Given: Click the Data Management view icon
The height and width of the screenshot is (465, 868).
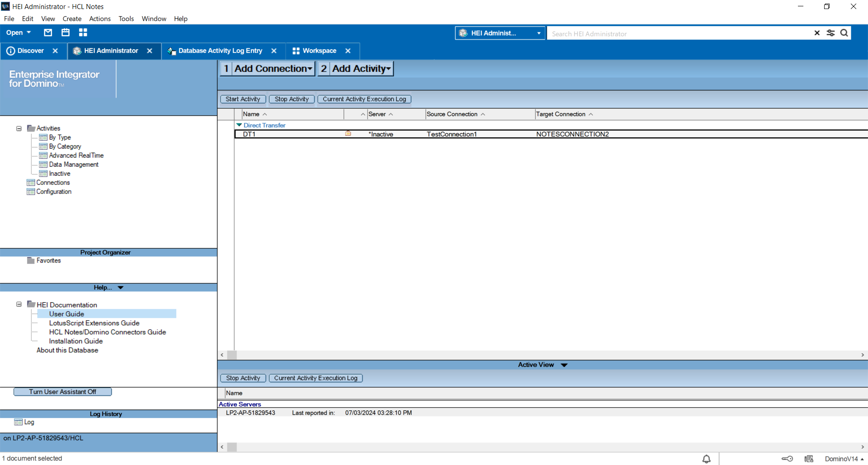Looking at the screenshot, I should 43,164.
